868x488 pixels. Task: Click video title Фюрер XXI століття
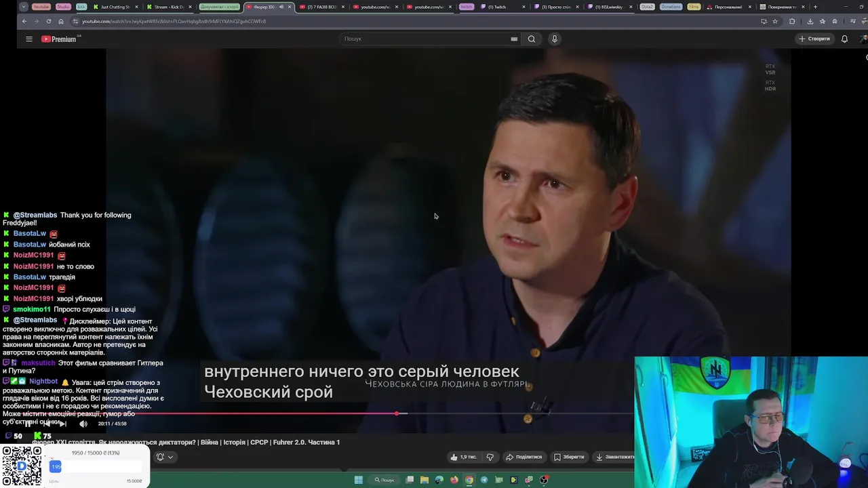tap(186, 442)
